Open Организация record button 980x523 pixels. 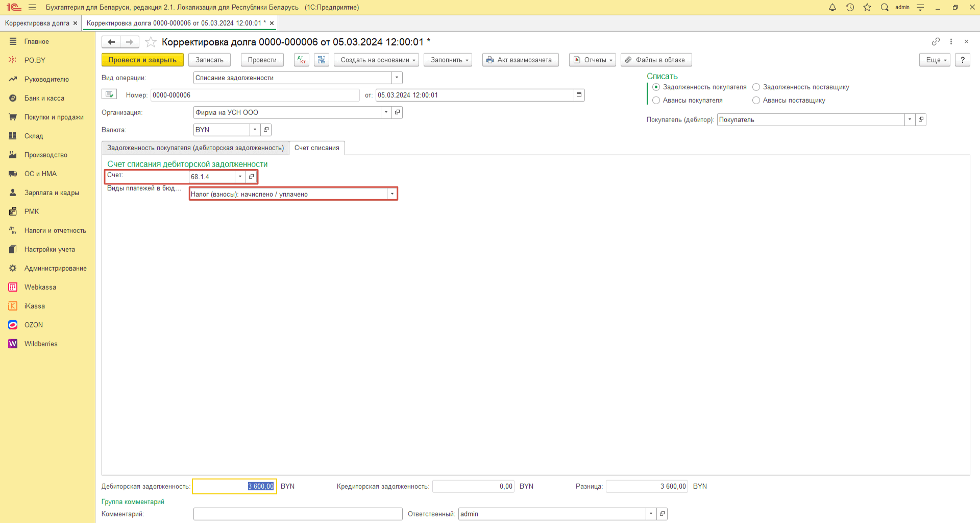pyautogui.click(x=397, y=112)
